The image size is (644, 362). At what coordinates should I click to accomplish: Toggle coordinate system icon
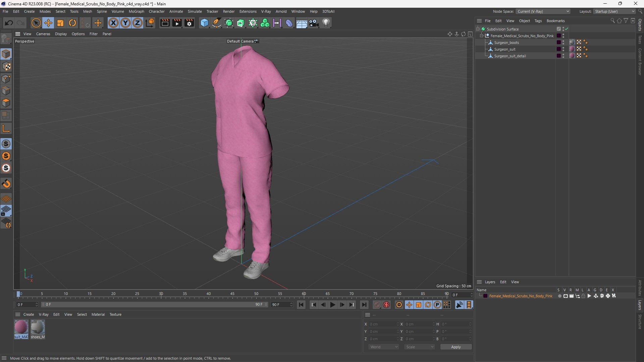150,23
